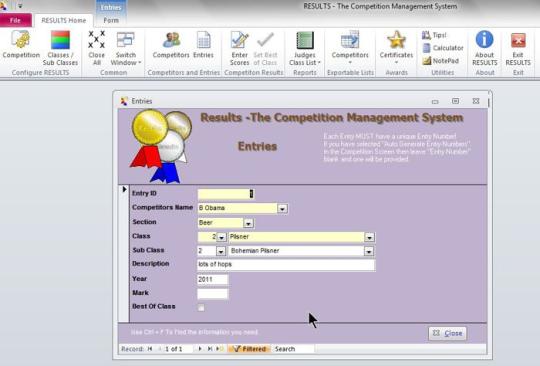Click into the Entry ID field
Viewport: 540px width, 366px height.
pos(226,194)
